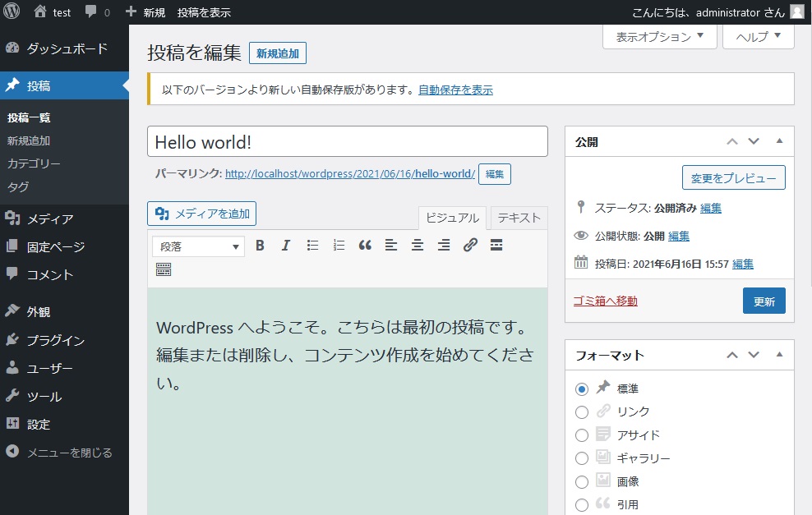Open the comments bubble in admin bar

90,11
